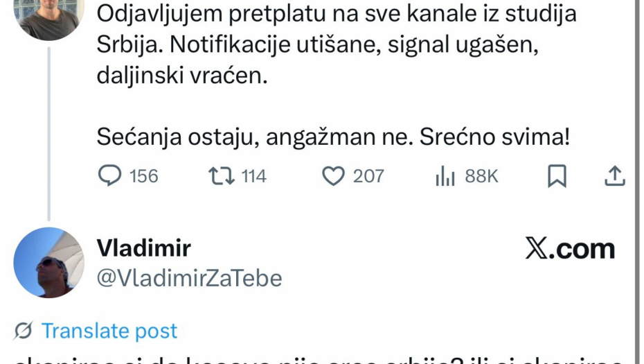The height and width of the screenshot is (364, 644).
Task: Click the Translate post link
Action: pos(109,331)
